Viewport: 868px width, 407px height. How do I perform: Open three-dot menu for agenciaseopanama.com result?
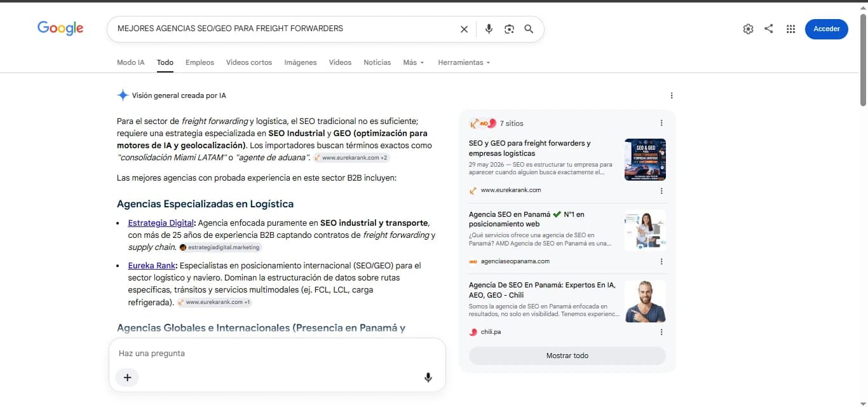click(x=661, y=261)
